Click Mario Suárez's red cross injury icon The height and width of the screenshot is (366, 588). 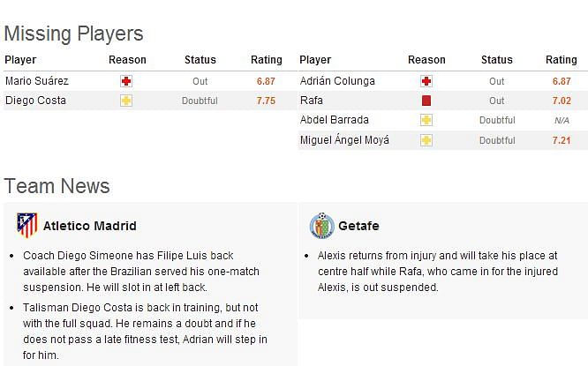tap(126, 81)
